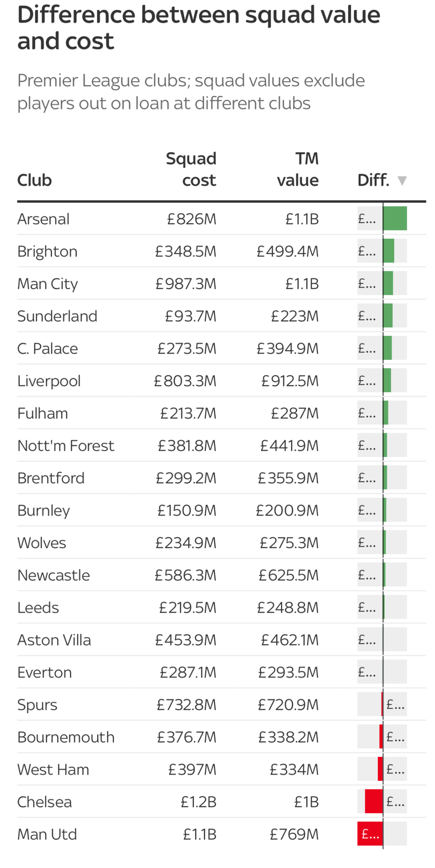The height and width of the screenshot is (868, 435).
Task: Sort by Squad cost column header
Action: 191,169
